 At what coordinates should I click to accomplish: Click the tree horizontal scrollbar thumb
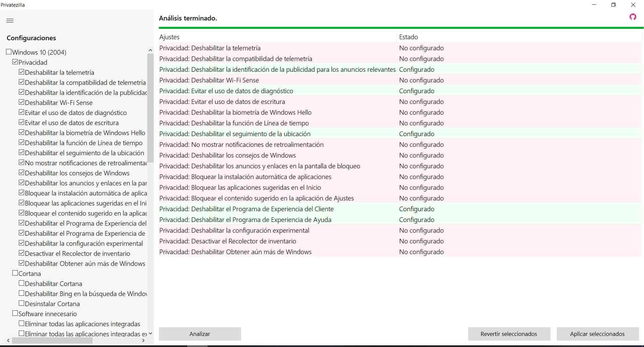tap(52, 340)
